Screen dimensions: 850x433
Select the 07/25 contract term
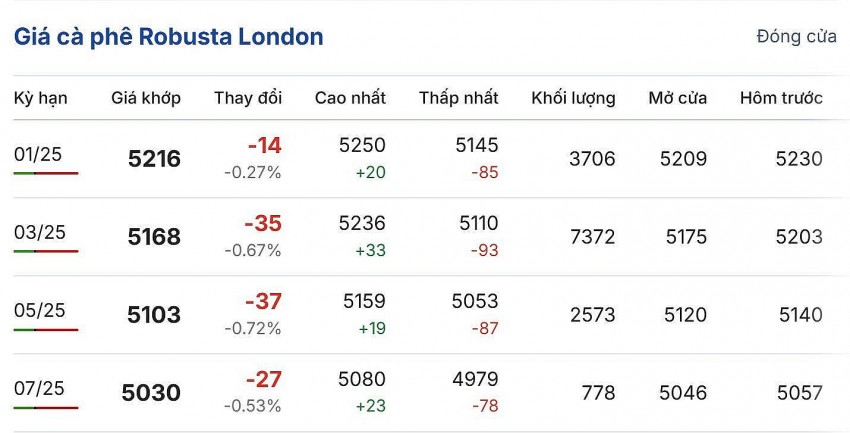click(40, 388)
